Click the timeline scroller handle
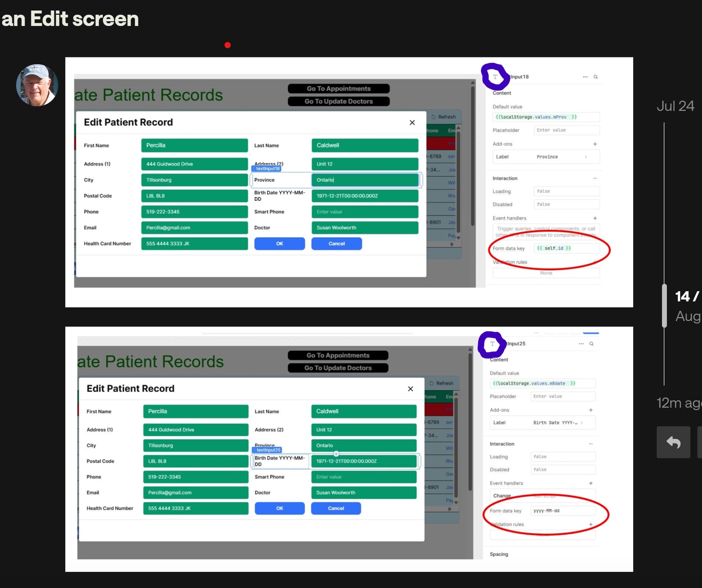The image size is (702, 588). pyautogui.click(x=664, y=305)
